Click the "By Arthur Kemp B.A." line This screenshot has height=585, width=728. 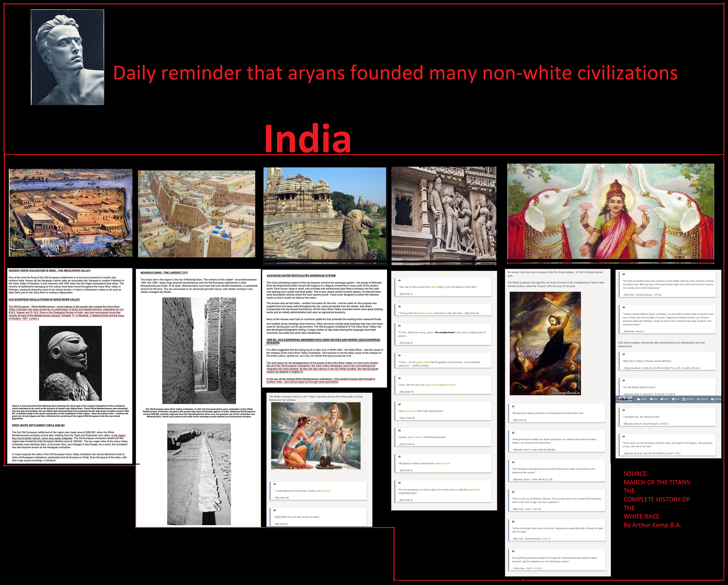click(652, 525)
